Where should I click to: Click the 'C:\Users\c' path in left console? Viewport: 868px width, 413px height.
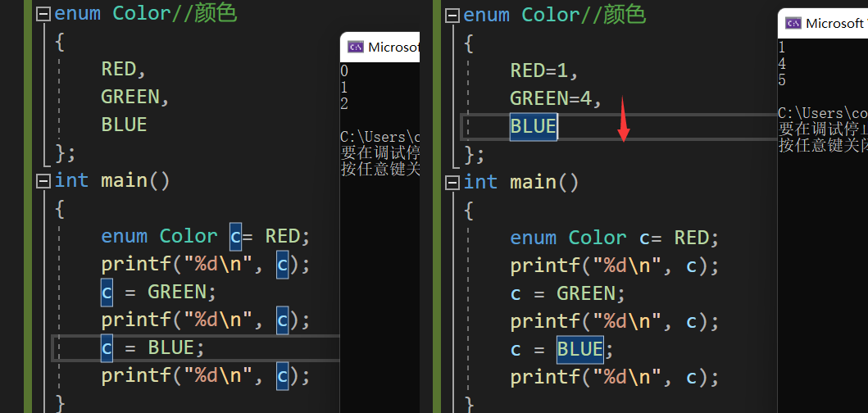click(x=380, y=136)
